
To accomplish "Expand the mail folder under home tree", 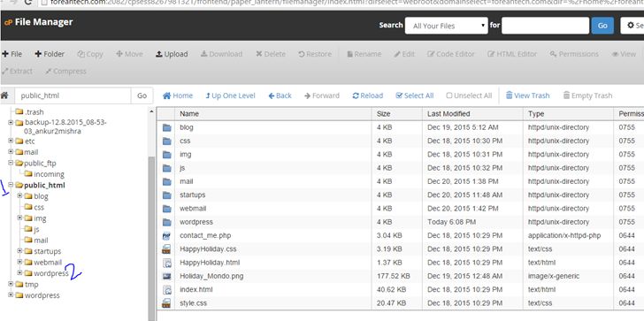I will [x=11, y=152].
